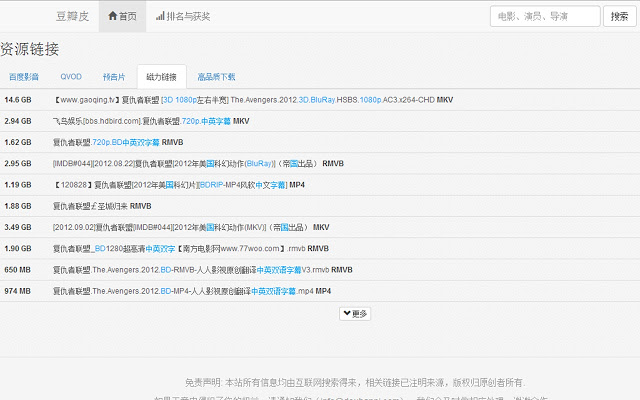The width and height of the screenshot is (640, 400).
Task: Click the 2.94 GB size cell
Action: [18, 121]
